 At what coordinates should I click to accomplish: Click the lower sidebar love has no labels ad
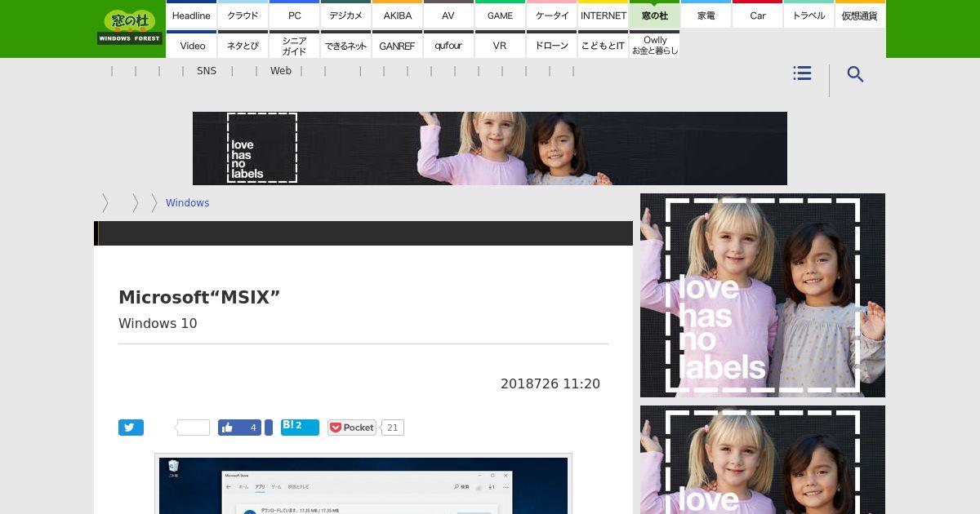(x=763, y=459)
